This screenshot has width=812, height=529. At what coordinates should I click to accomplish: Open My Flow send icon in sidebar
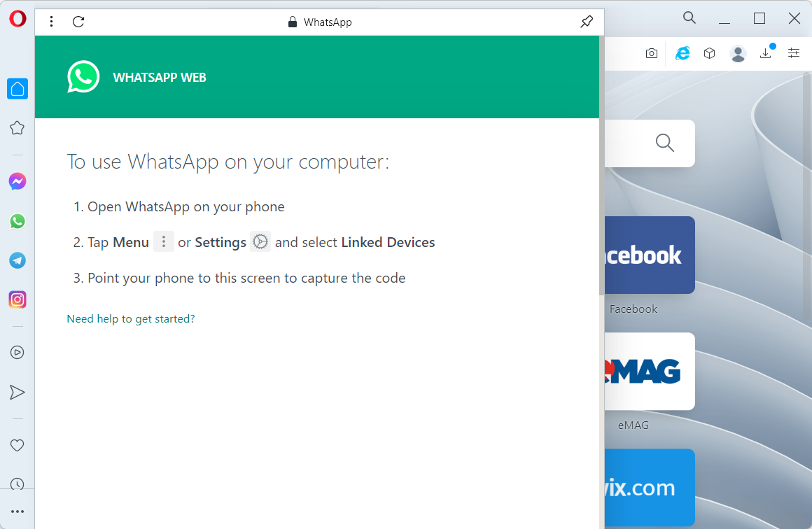(17, 393)
